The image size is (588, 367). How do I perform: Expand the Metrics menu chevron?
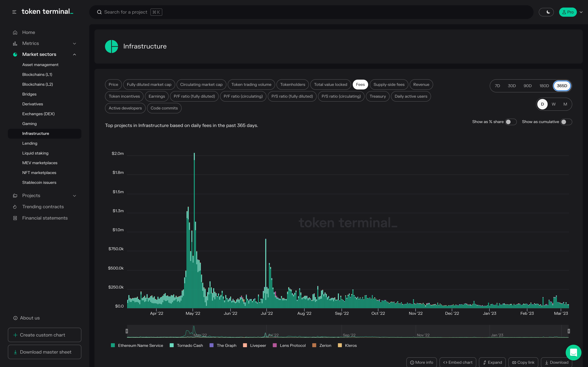point(75,43)
